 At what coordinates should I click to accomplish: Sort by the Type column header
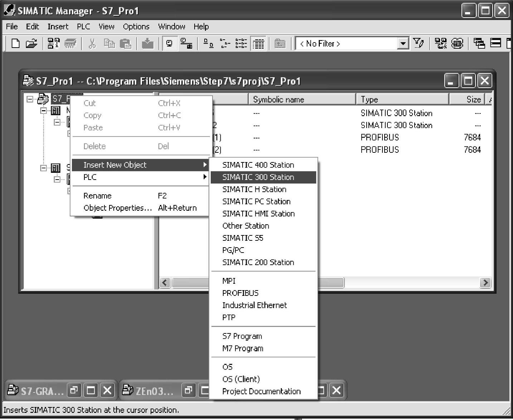pos(402,99)
